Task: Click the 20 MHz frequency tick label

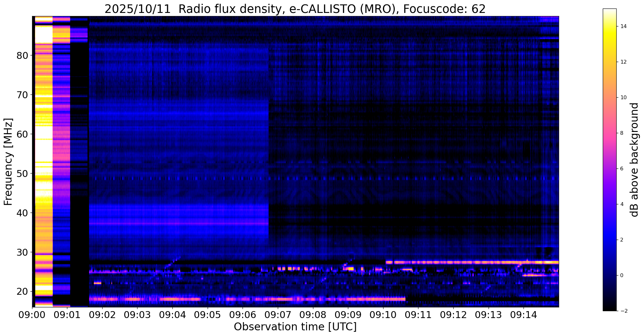Action: coord(22,292)
